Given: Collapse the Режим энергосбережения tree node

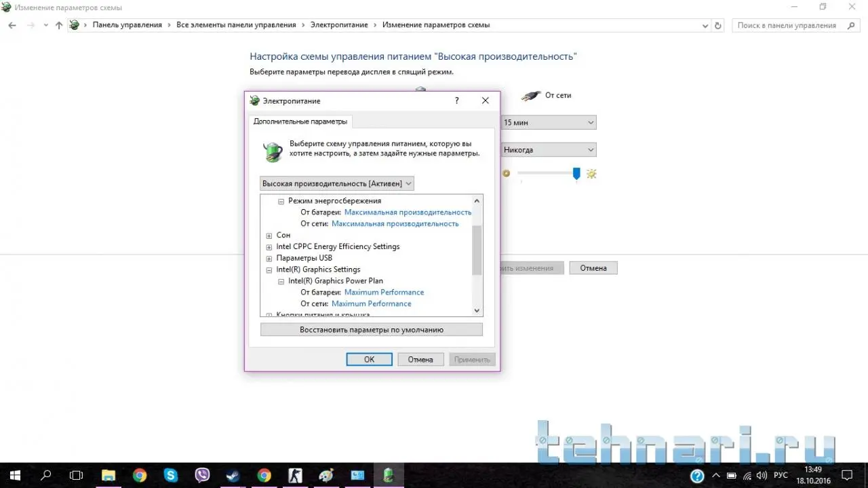Looking at the screenshot, I should (281, 202).
